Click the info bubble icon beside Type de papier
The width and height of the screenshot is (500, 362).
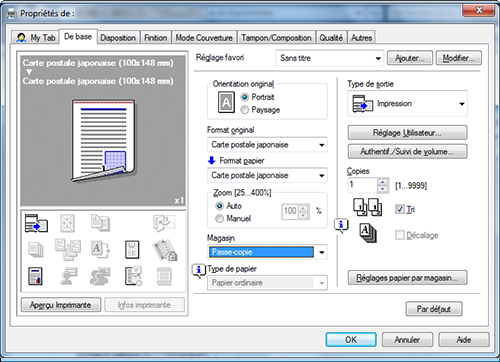[x=199, y=271]
